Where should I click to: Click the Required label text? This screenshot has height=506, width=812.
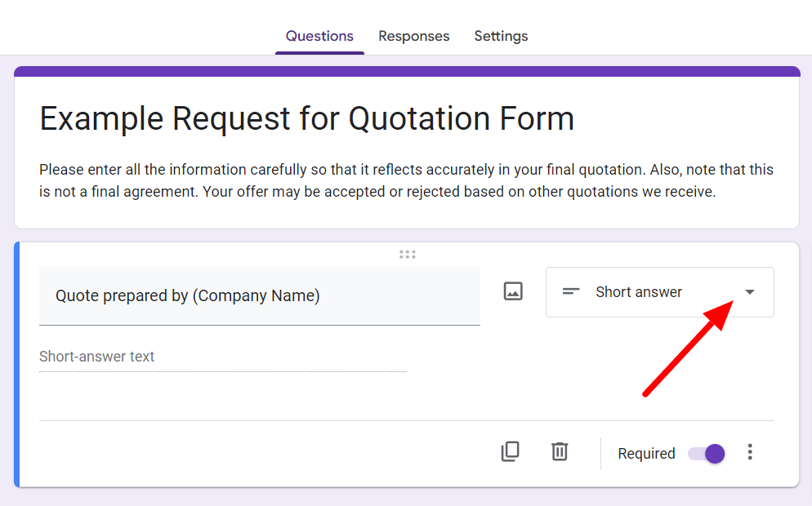click(646, 454)
